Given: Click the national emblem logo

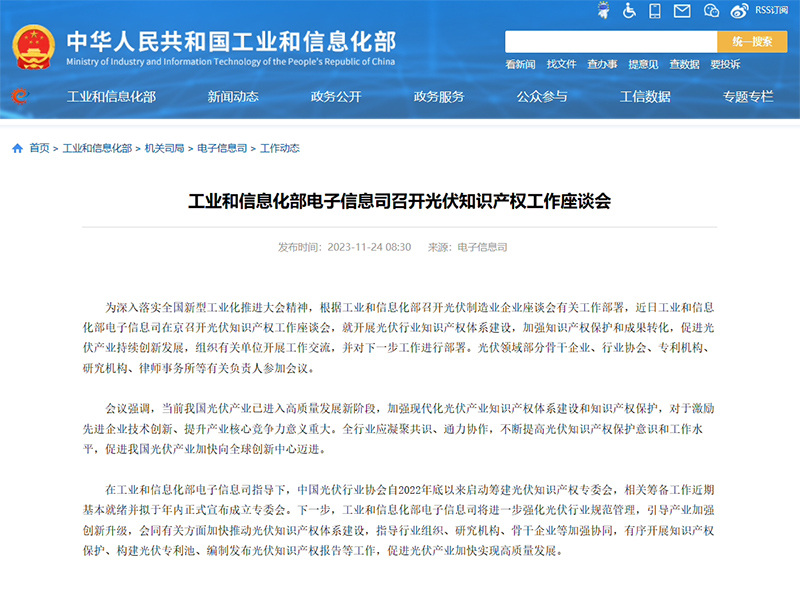Looking at the screenshot, I should pos(34,47).
